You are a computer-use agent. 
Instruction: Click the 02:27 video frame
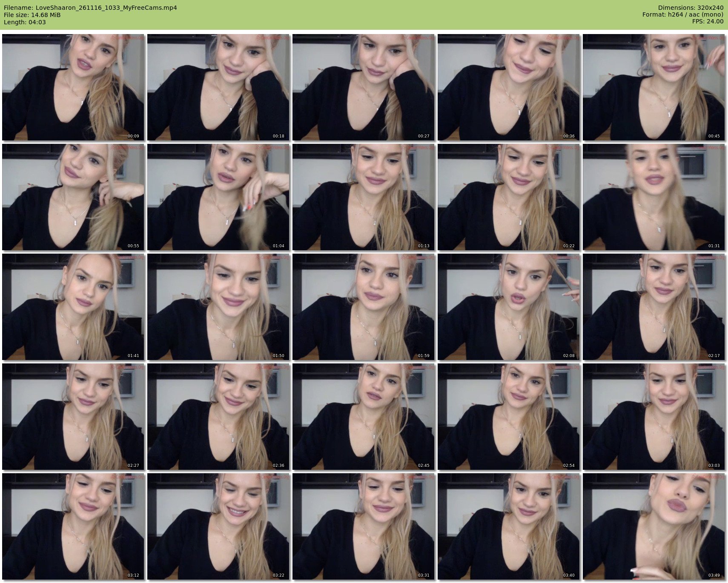coord(73,417)
